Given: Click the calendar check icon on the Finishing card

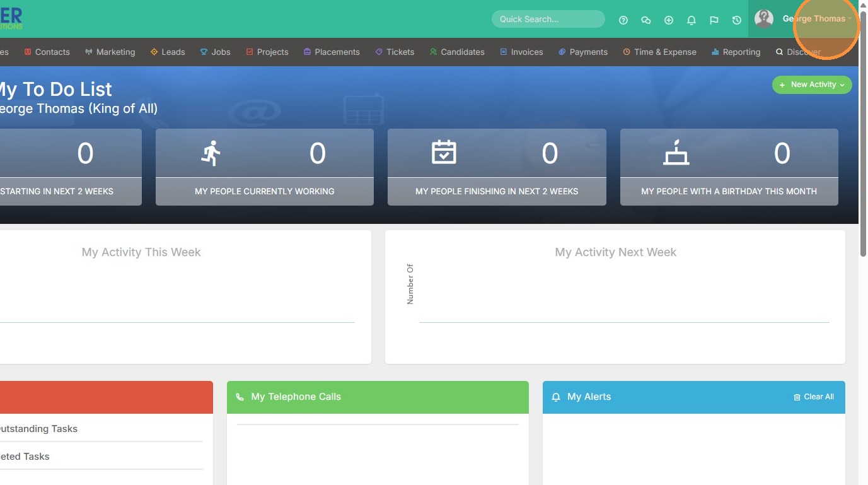Looking at the screenshot, I should pyautogui.click(x=444, y=153).
